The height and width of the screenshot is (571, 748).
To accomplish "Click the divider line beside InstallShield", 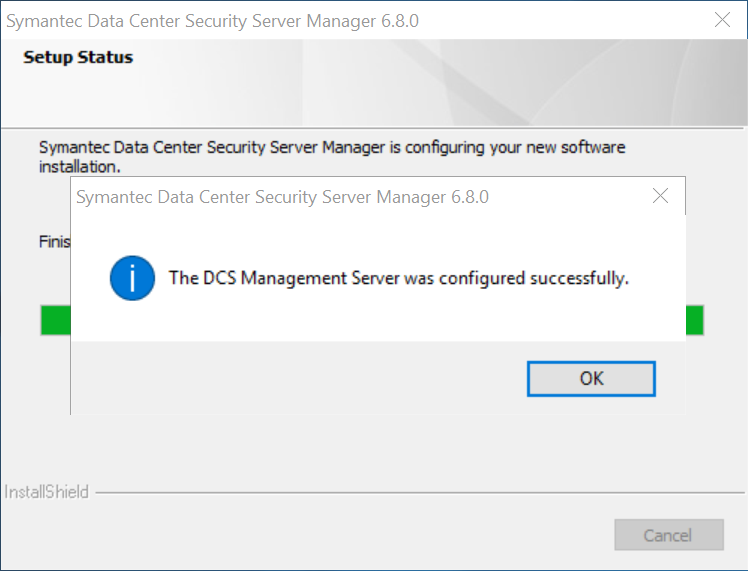I will point(400,492).
